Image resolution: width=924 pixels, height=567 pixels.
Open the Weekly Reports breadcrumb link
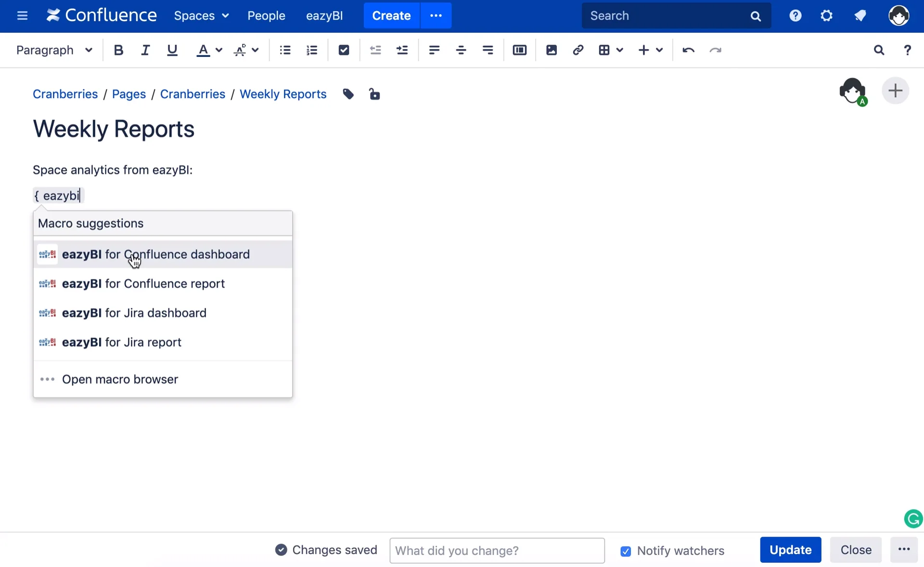[283, 94]
